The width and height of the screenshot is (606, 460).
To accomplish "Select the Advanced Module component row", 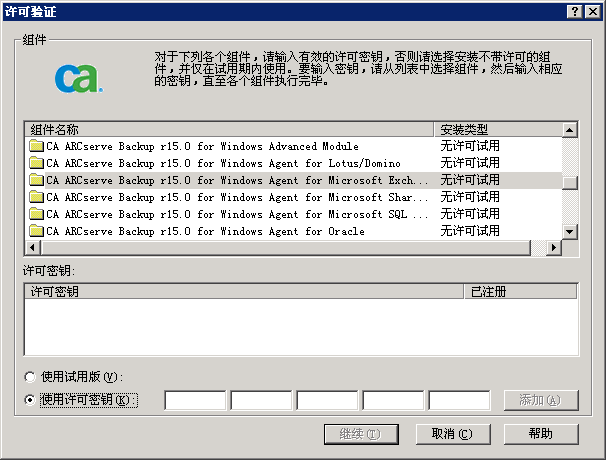I will [x=293, y=146].
